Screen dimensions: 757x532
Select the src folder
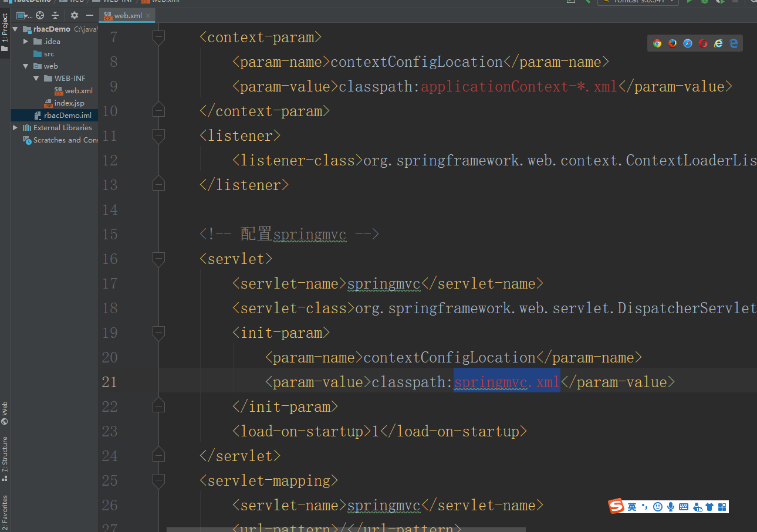tap(49, 53)
